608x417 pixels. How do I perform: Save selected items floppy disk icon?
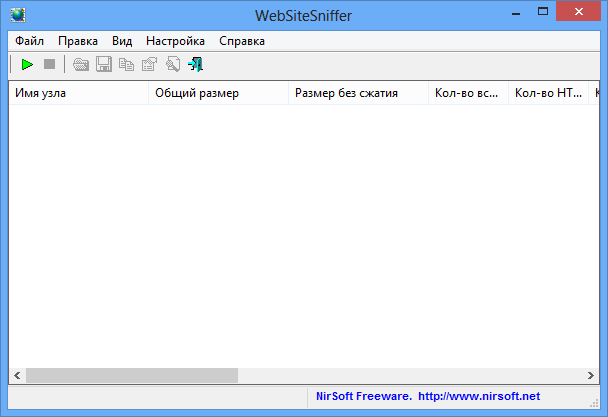pos(104,64)
